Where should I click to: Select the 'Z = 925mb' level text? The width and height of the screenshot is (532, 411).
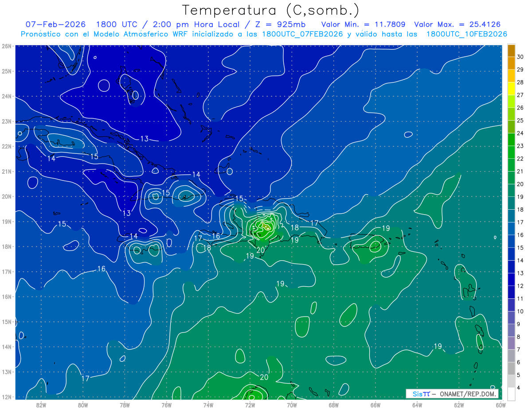click(280, 24)
